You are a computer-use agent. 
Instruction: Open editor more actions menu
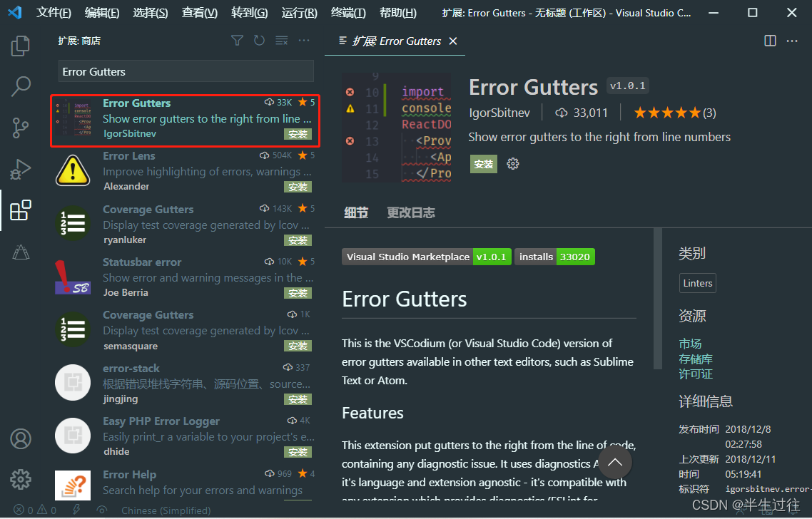coord(792,41)
